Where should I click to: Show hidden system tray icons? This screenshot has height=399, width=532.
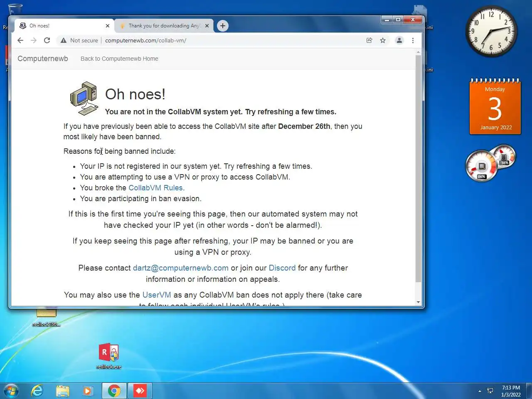pos(480,391)
